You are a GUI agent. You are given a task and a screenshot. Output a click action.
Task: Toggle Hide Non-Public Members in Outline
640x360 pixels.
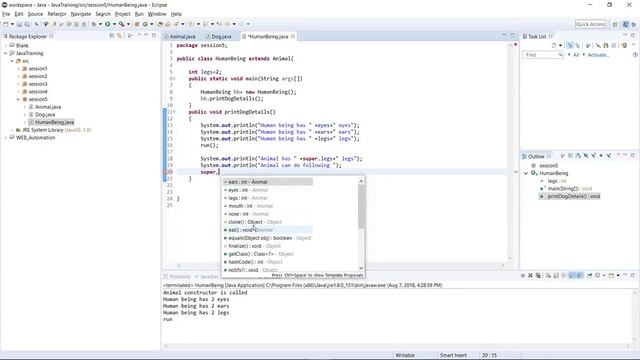coord(601,156)
